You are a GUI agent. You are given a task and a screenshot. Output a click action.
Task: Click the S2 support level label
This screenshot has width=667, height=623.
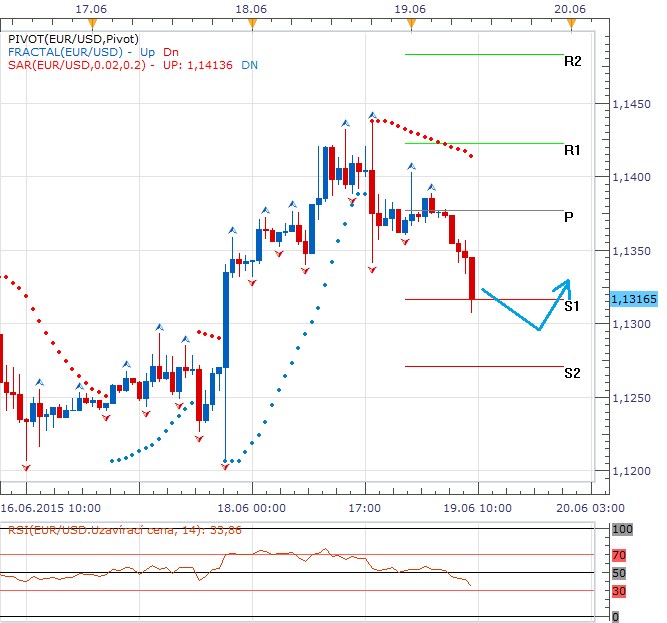tap(572, 373)
